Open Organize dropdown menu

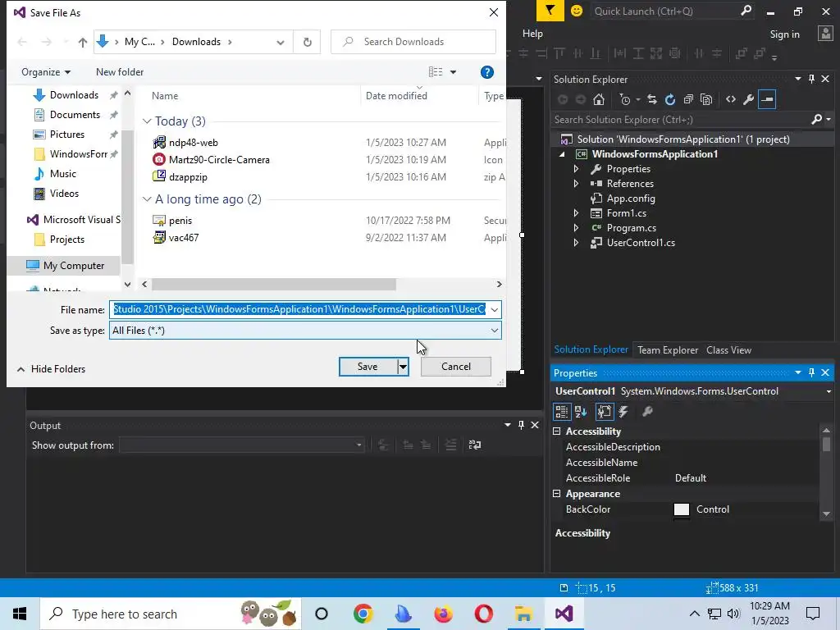(x=46, y=72)
